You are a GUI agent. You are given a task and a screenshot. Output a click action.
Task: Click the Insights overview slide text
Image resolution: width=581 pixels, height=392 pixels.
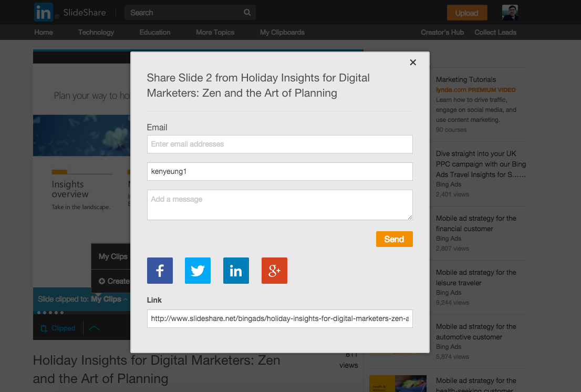tap(70, 189)
